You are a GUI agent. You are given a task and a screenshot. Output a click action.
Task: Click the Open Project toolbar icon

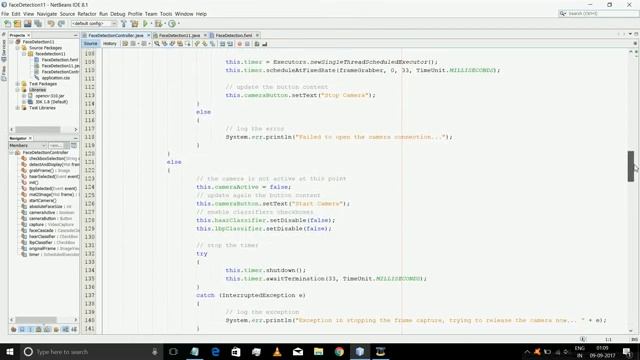28,24
